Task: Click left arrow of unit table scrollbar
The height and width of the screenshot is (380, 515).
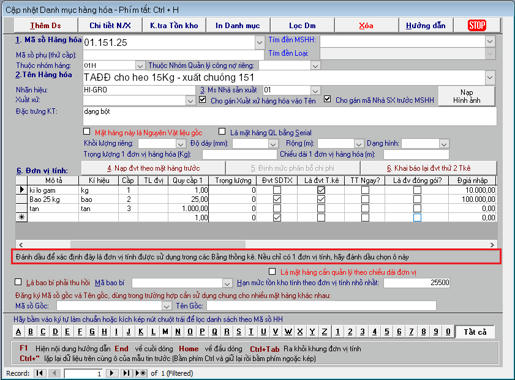Action: click(x=21, y=245)
